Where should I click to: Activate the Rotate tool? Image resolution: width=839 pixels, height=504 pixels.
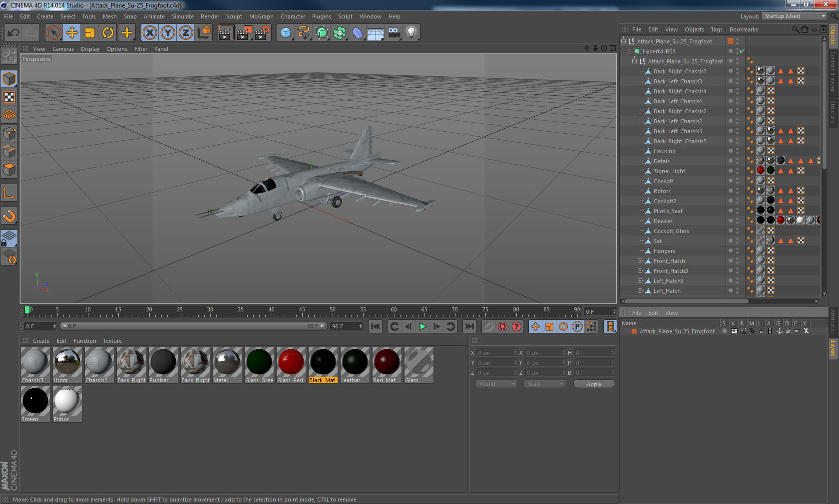point(108,33)
